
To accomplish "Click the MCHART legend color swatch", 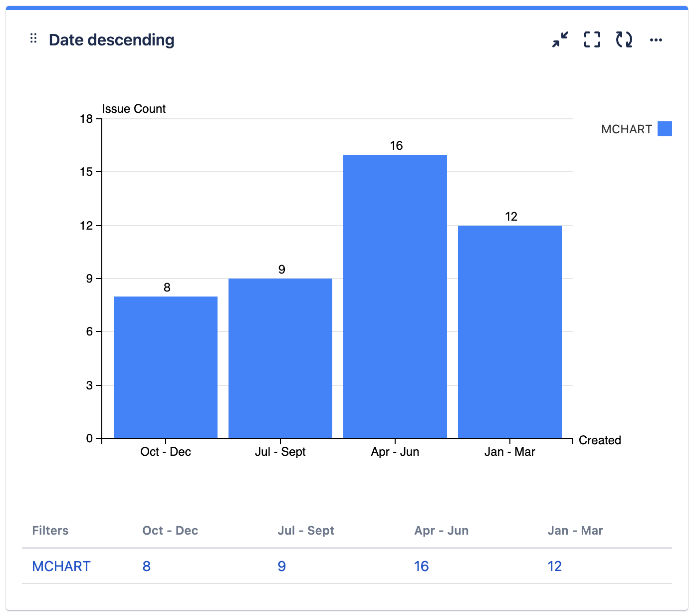I will tap(664, 129).
